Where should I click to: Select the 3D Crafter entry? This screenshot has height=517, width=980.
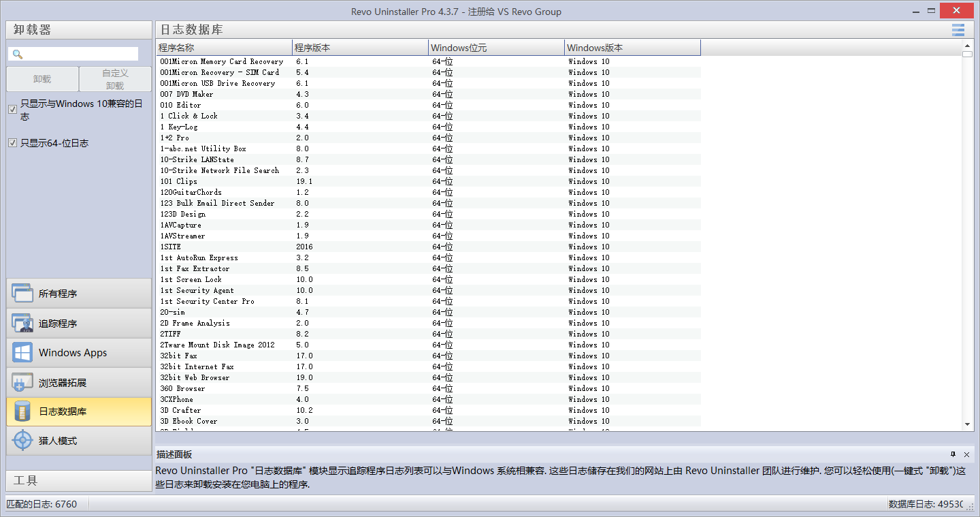point(429,410)
